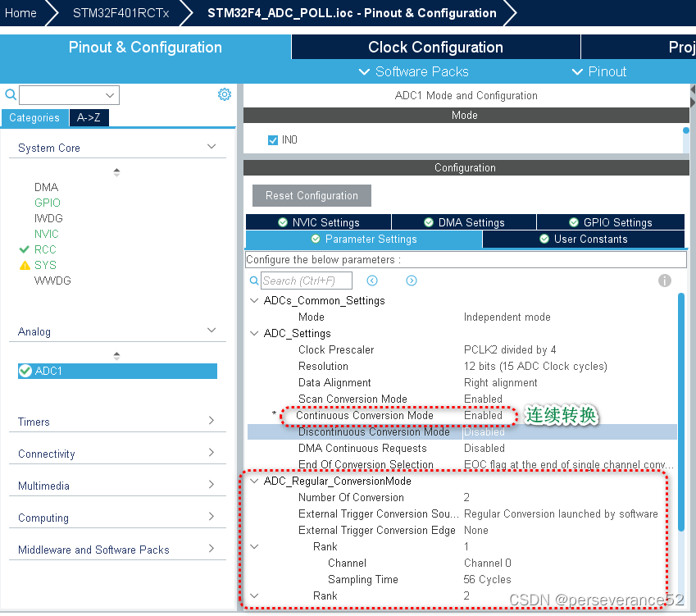Image resolution: width=696 pixels, height=616 pixels.
Task: Click the SYS yellow warning icon
Action: [25, 265]
